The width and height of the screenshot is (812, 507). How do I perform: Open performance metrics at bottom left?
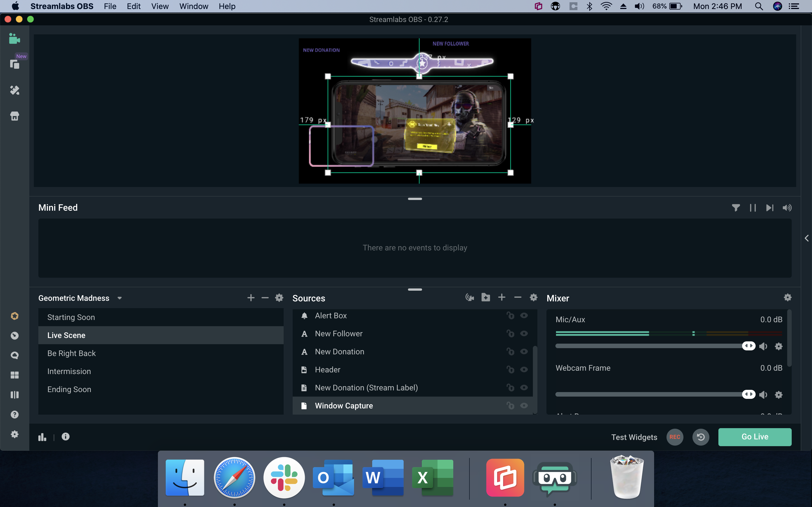tap(42, 437)
